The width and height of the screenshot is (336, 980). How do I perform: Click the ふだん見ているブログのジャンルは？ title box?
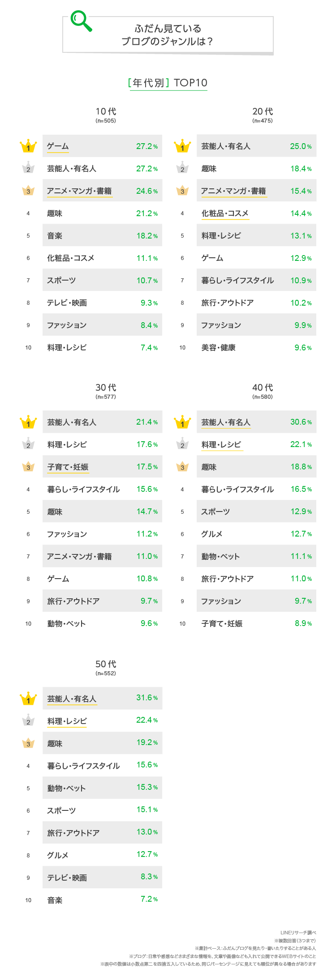[168, 35]
